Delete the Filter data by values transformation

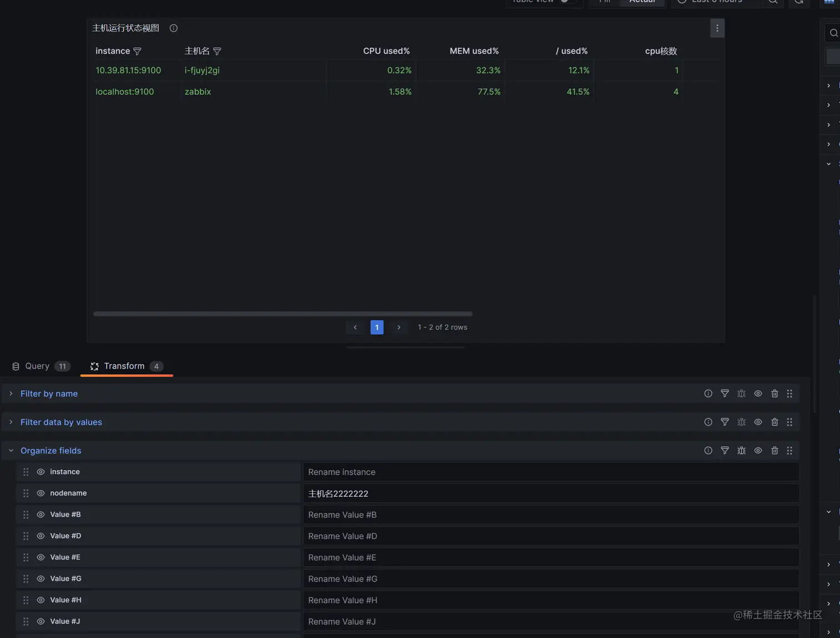pyautogui.click(x=774, y=422)
